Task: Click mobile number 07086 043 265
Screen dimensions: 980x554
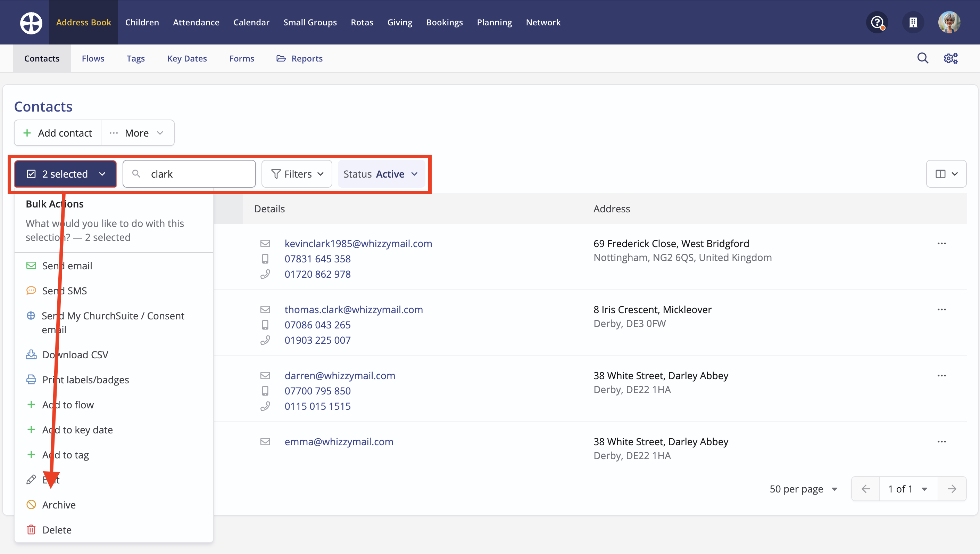Action: (317, 325)
